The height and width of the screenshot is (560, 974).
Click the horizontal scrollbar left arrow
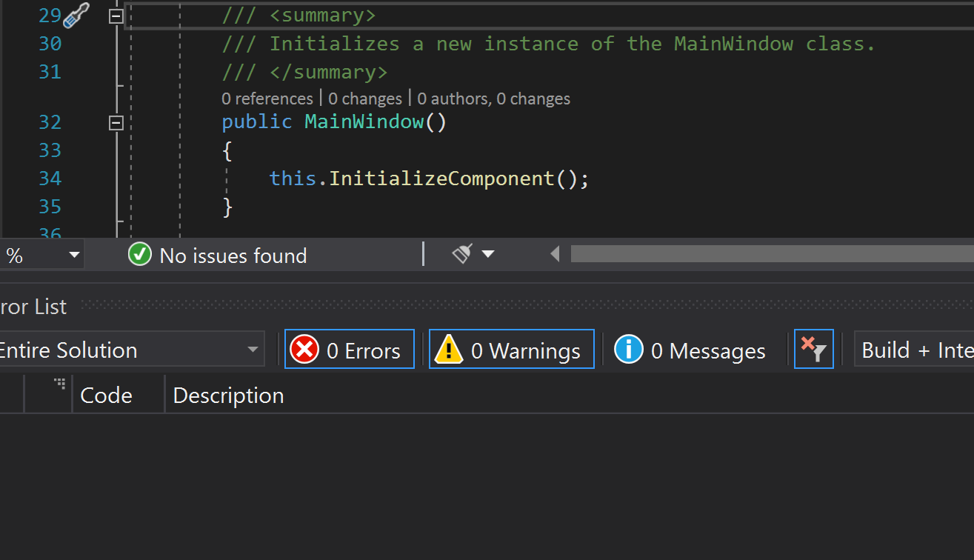[x=555, y=254]
